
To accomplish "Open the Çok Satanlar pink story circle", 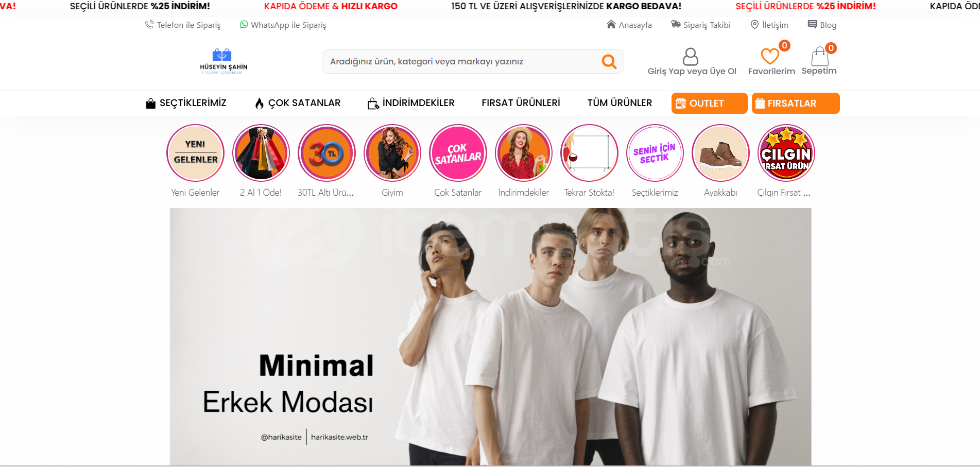I will pos(458,153).
